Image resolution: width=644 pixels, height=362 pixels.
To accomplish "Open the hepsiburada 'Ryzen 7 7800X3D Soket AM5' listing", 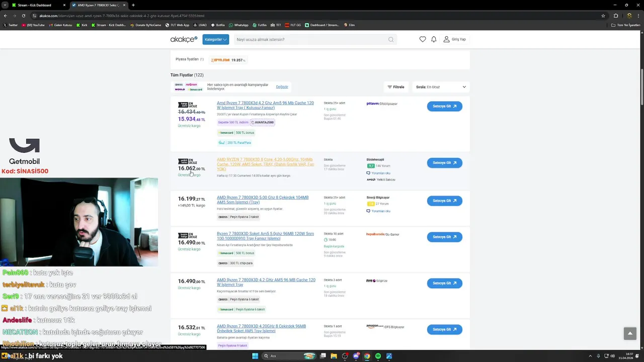I will point(265,236).
